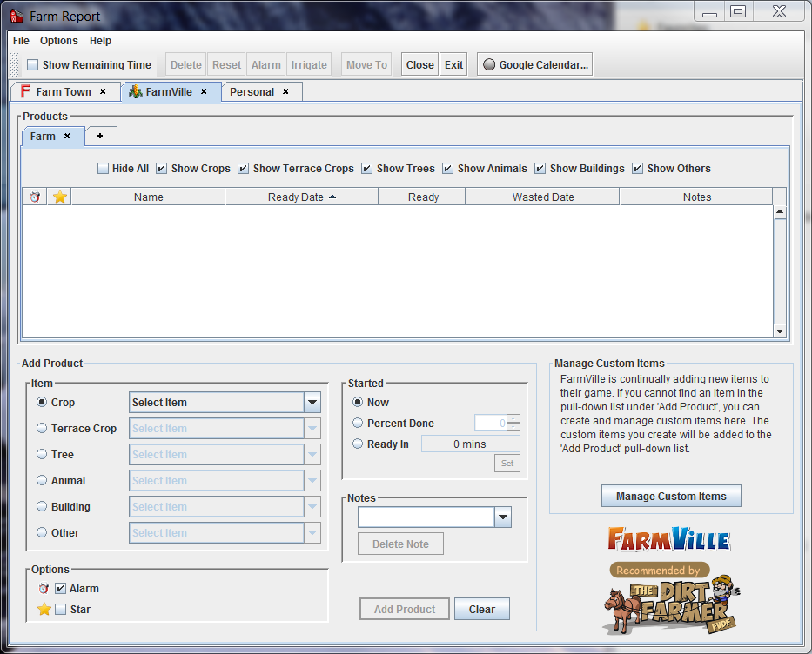Click the Exit toolbar button
The width and height of the screenshot is (812, 654).
click(x=453, y=64)
